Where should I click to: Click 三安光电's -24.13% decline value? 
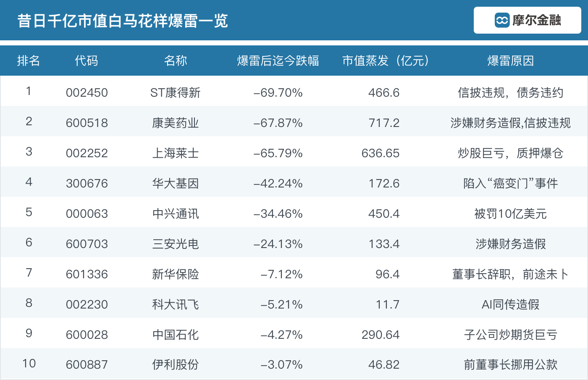[x=278, y=244]
